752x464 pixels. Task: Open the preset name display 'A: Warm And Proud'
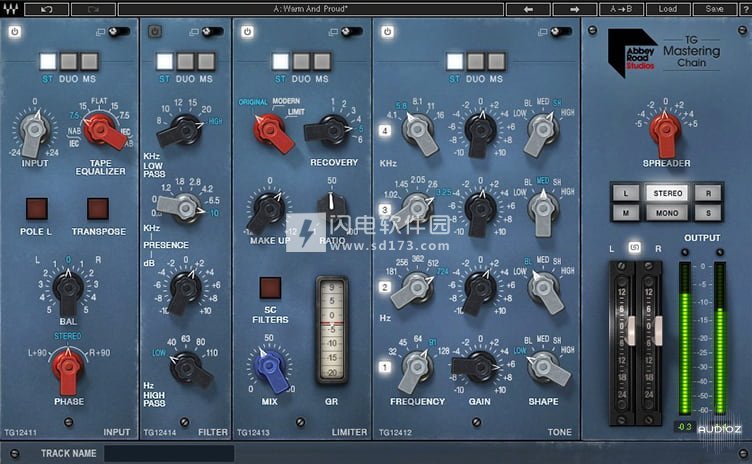click(x=311, y=9)
